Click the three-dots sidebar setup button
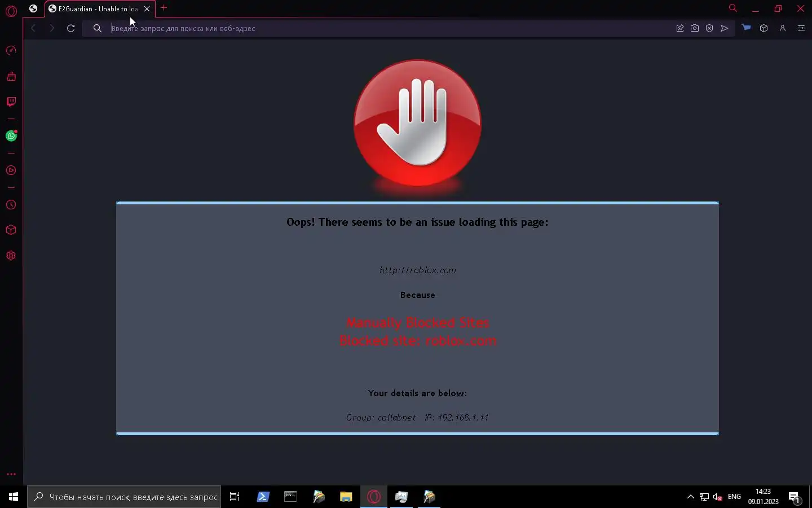Viewport: 812px width, 508px height. [x=11, y=474]
